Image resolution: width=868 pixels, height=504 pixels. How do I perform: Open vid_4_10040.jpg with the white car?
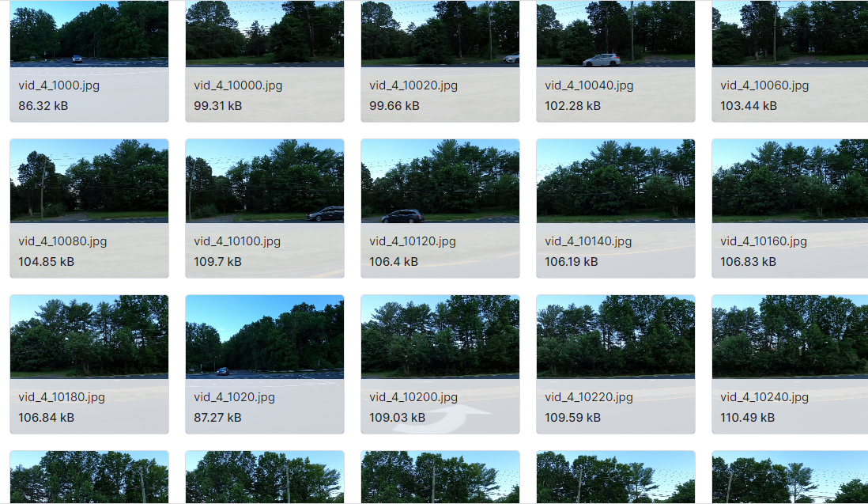pos(616,33)
